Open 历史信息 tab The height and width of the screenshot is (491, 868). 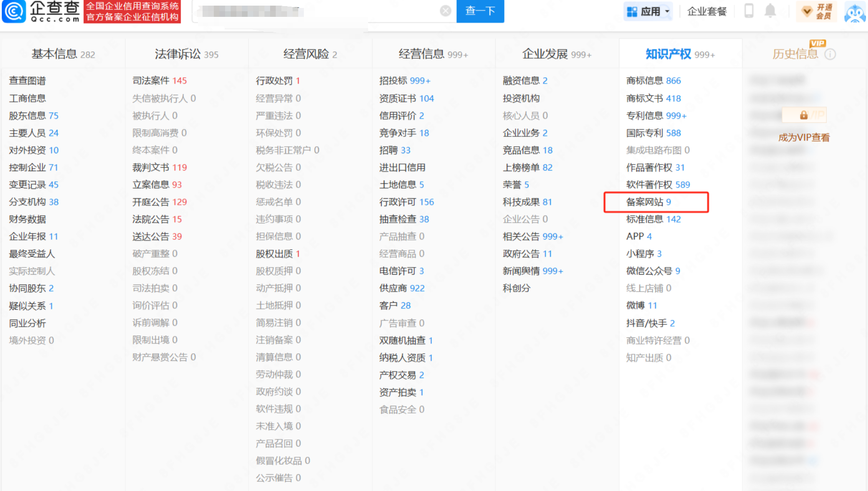coord(795,54)
